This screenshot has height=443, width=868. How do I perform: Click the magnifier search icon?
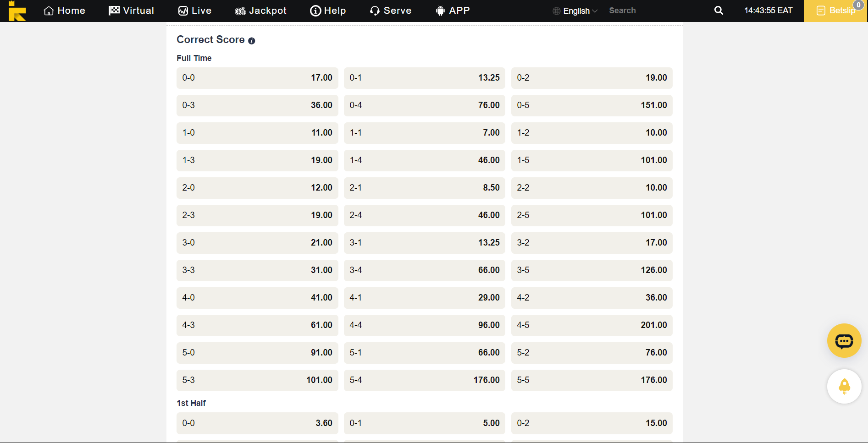pos(719,11)
